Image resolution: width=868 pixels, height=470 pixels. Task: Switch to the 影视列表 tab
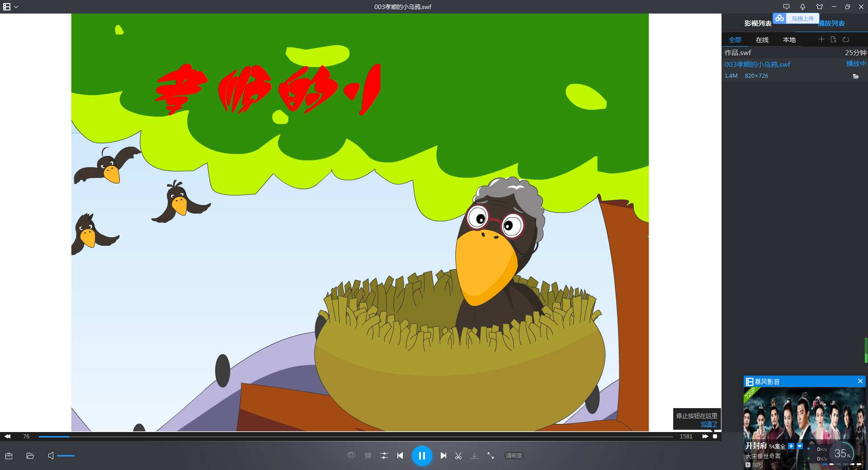[758, 23]
